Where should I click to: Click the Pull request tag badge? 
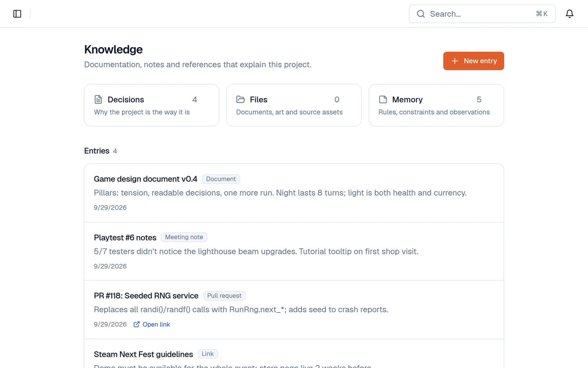[224, 296]
